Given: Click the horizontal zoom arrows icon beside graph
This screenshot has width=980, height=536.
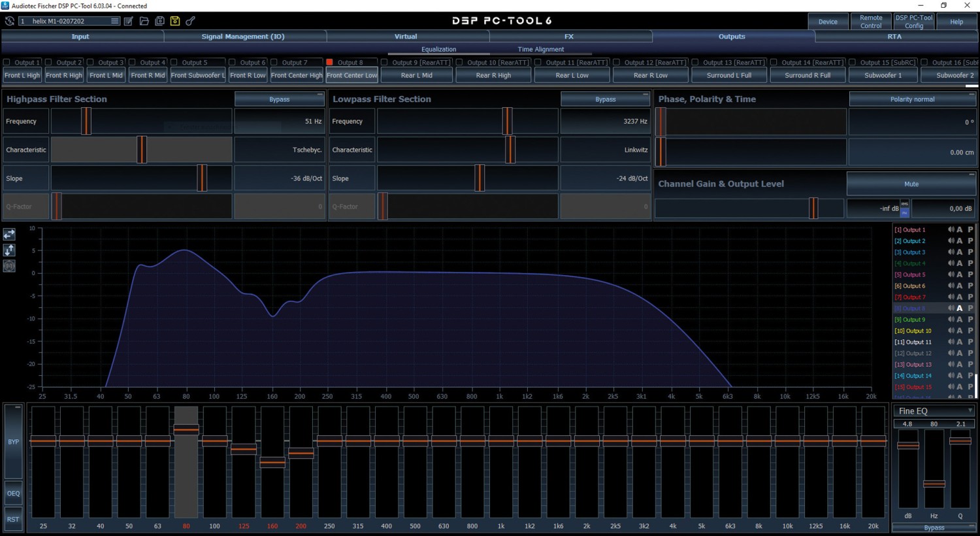Looking at the screenshot, I should tap(9, 234).
